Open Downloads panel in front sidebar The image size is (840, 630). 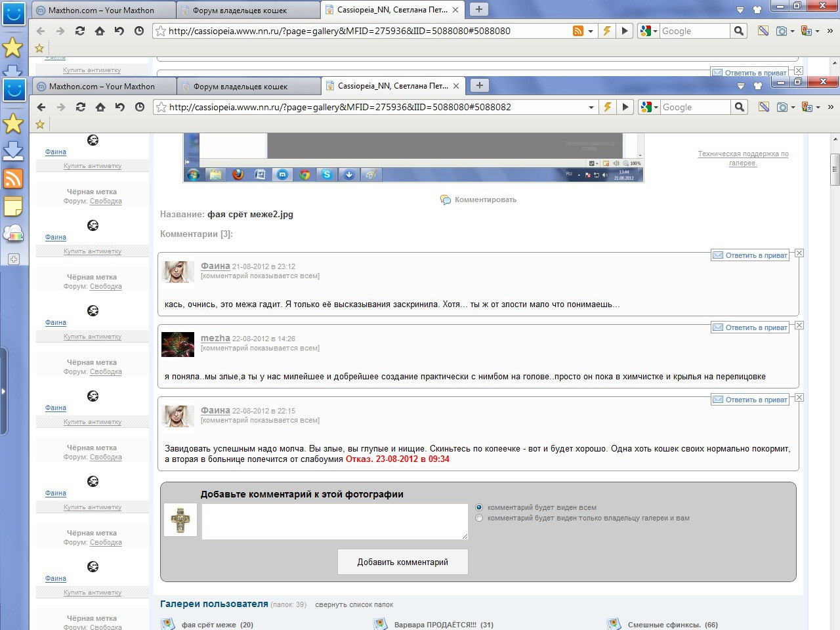(x=13, y=151)
